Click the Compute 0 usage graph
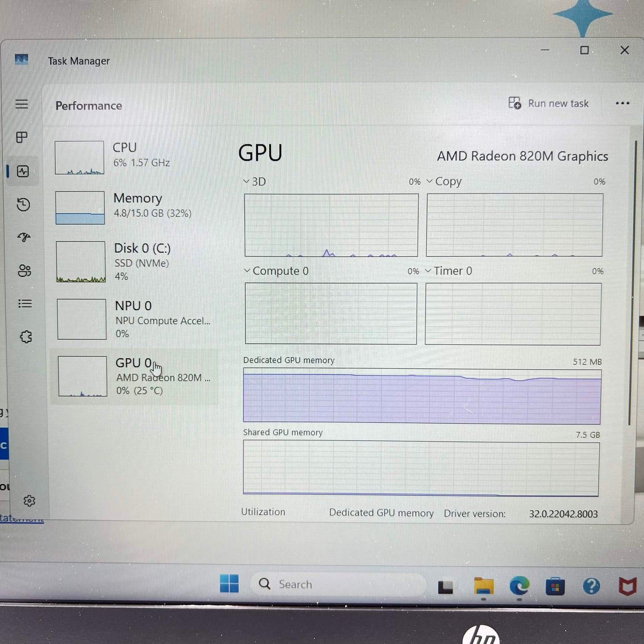This screenshot has width=644, height=644. 331,313
